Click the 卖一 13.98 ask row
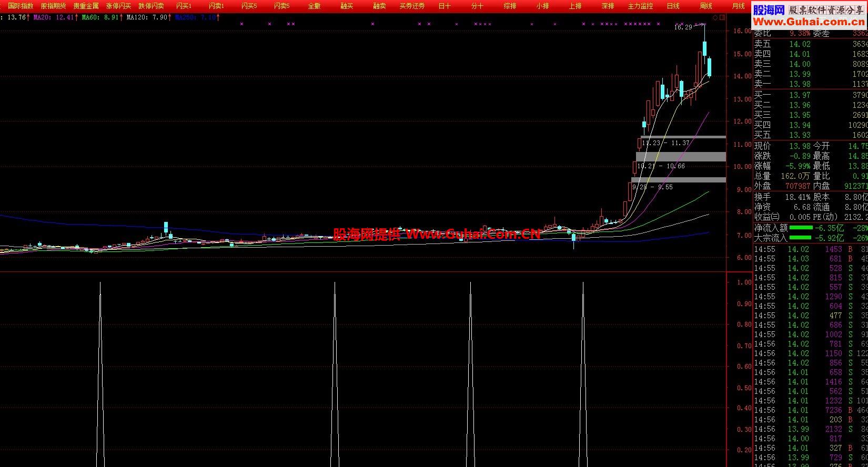This screenshot has height=467, width=868. pos(810,84)
